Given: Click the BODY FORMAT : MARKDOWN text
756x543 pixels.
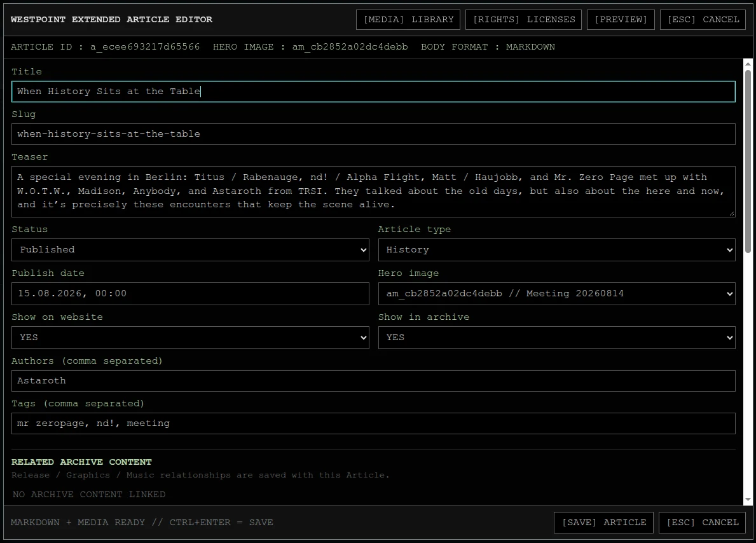Looking at the screenshot, I should point(488,47).
